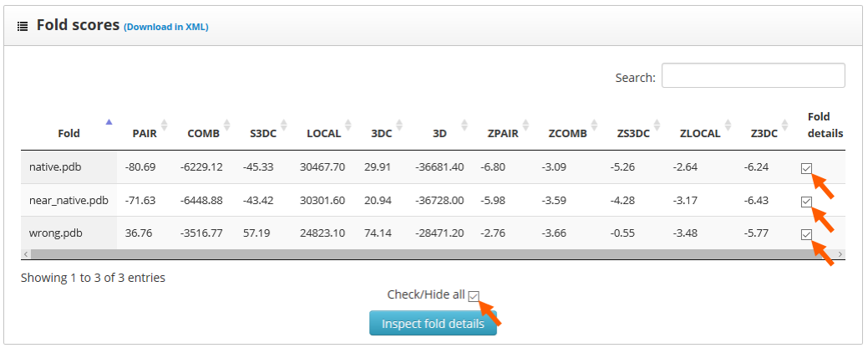Click ZCOMB value -3.09

pyautogui.click(x=554, y=166)
